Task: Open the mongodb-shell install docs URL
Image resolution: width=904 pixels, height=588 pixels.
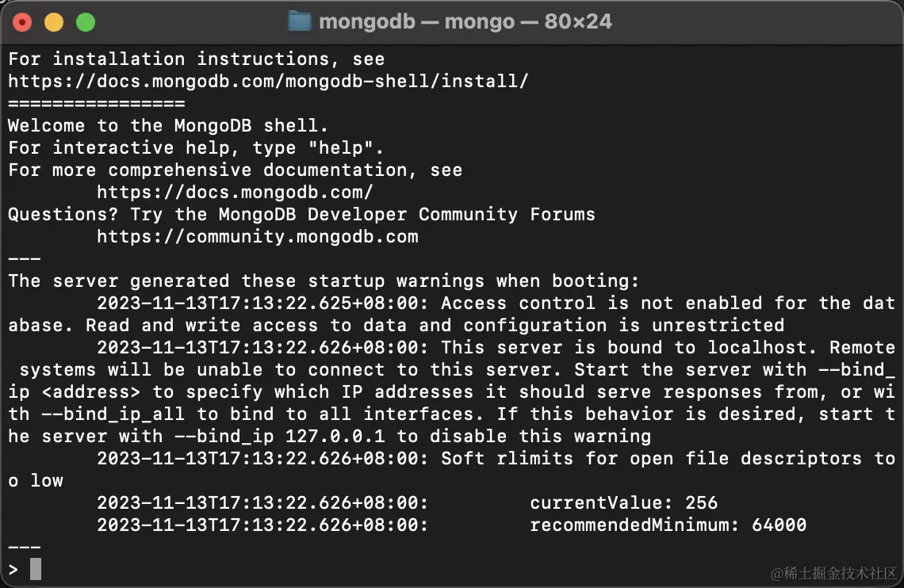Action: click(267, 81)
